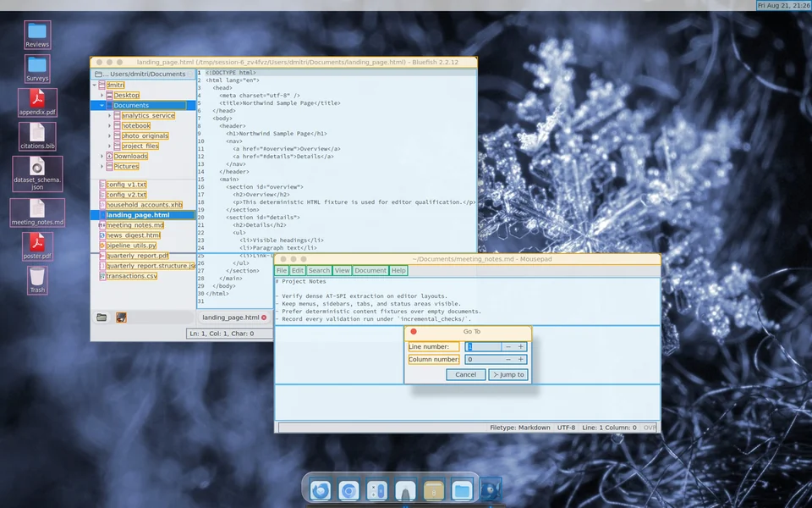Select the meeting_notes.md desktop icon
The height and width of the screenshot is (508, 812).
[x=37, y=213]
